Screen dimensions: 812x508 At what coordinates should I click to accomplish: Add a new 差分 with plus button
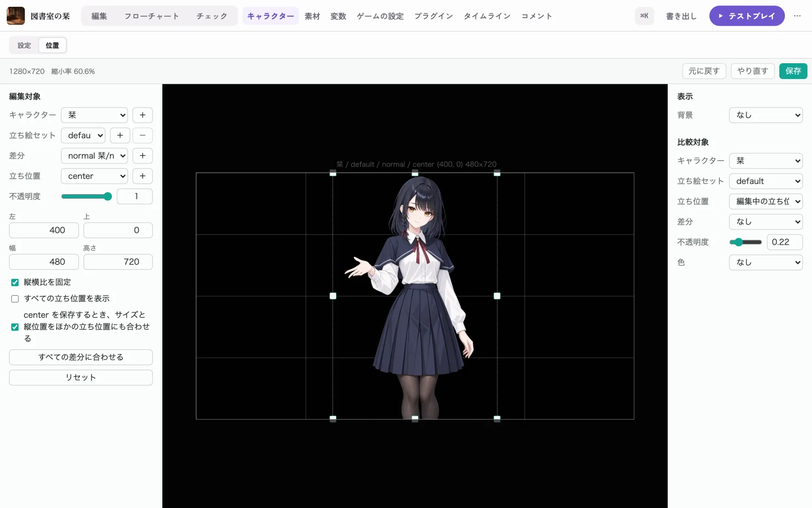(143, 156)
